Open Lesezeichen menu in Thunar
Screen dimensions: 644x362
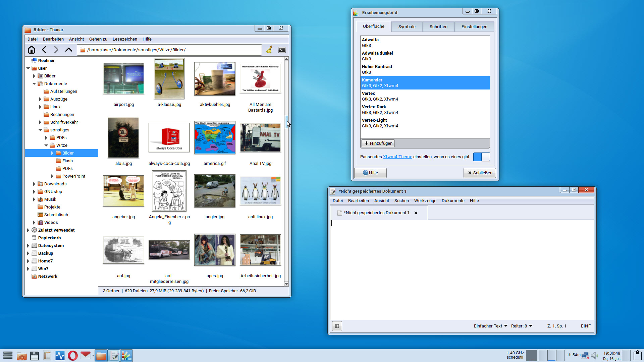[x=125, y=39]
